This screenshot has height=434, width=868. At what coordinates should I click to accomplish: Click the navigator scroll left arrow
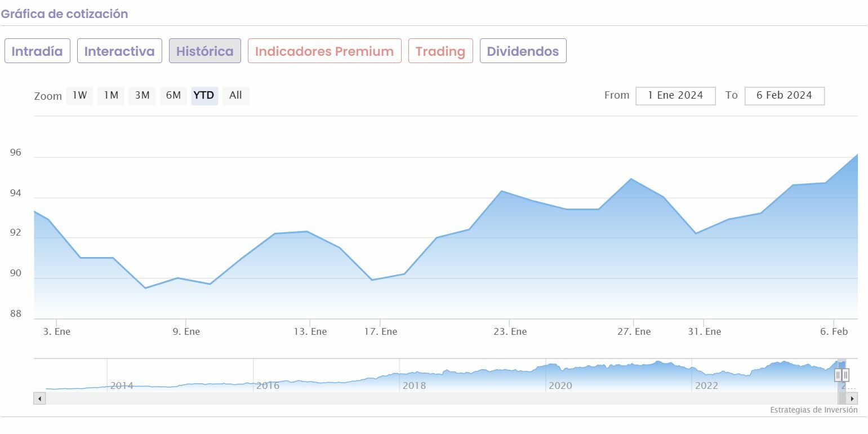tap(39, 398)
